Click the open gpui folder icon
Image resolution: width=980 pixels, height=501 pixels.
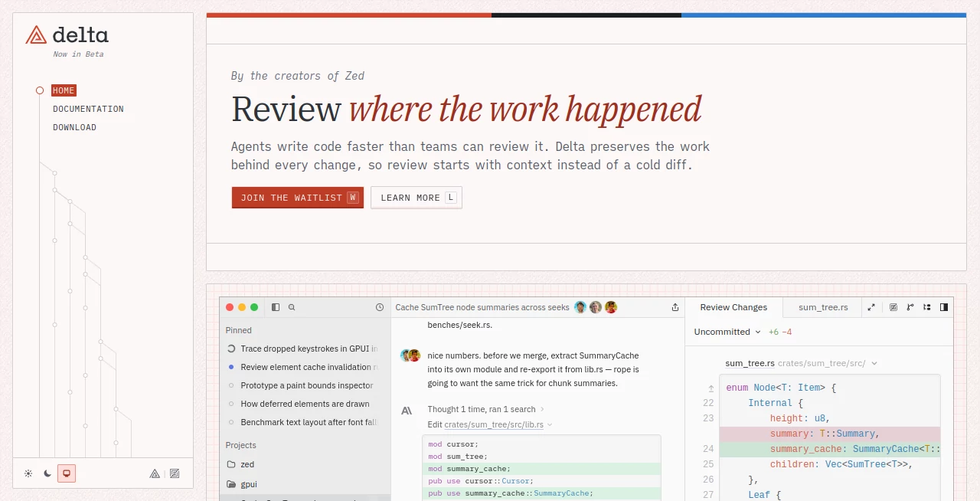point(230,484)
